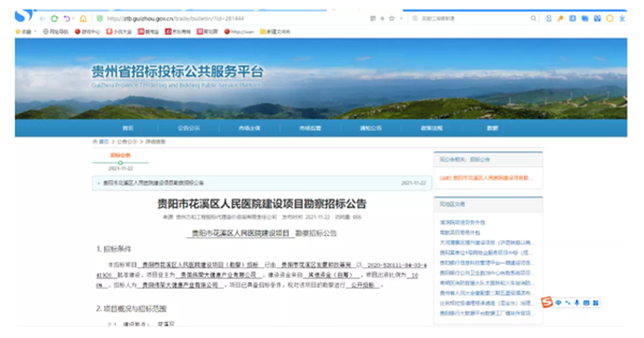The image size is (644, 338).
Task: Click the Sogou microphone voice input icon
Action: [577, 303]
